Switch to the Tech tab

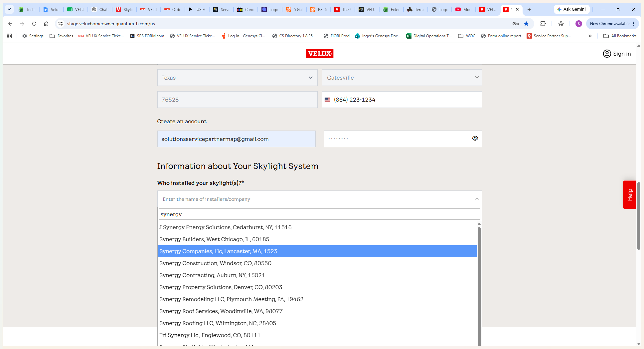(x=27, y=9)
